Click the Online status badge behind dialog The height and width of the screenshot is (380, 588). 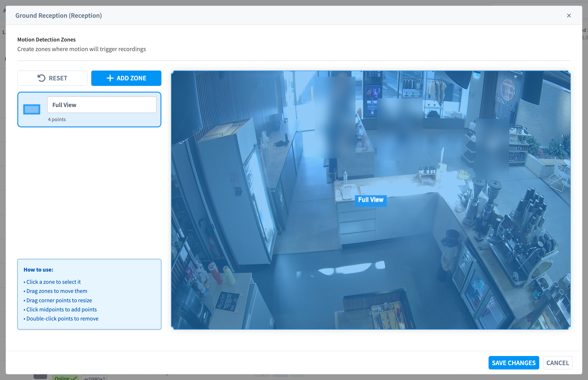coord(65,378)
